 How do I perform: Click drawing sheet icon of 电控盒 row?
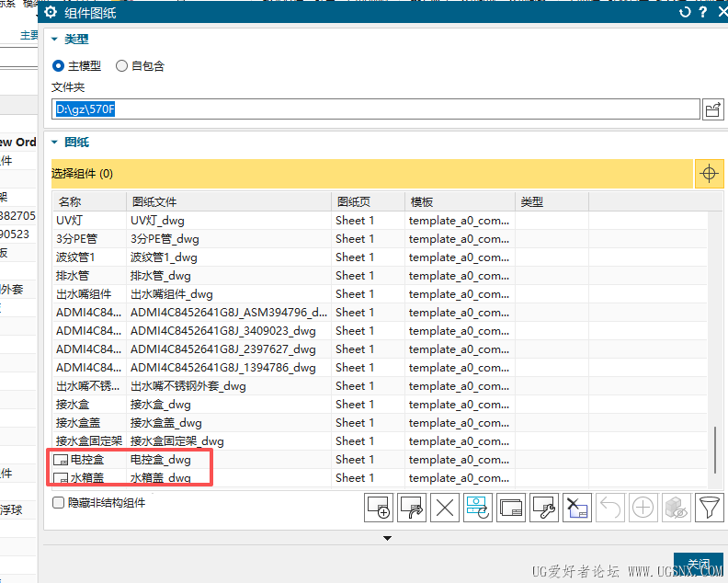61,460
